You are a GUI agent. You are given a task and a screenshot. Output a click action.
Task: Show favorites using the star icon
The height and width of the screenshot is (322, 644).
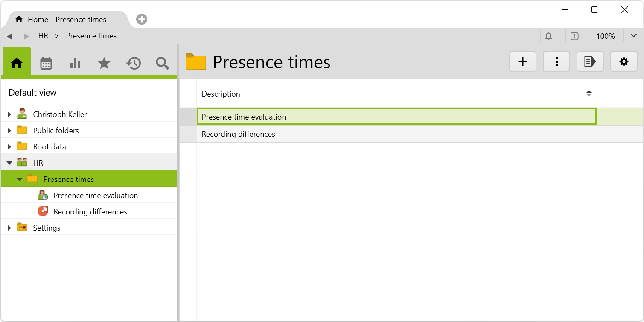tap(104, 63)
